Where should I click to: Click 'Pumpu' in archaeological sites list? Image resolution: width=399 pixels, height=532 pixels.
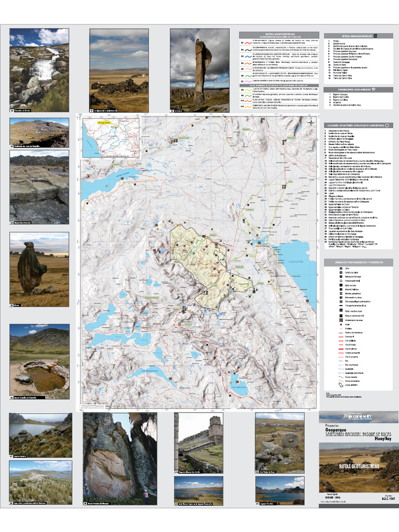pyautogui.click(x=336, y=41)
